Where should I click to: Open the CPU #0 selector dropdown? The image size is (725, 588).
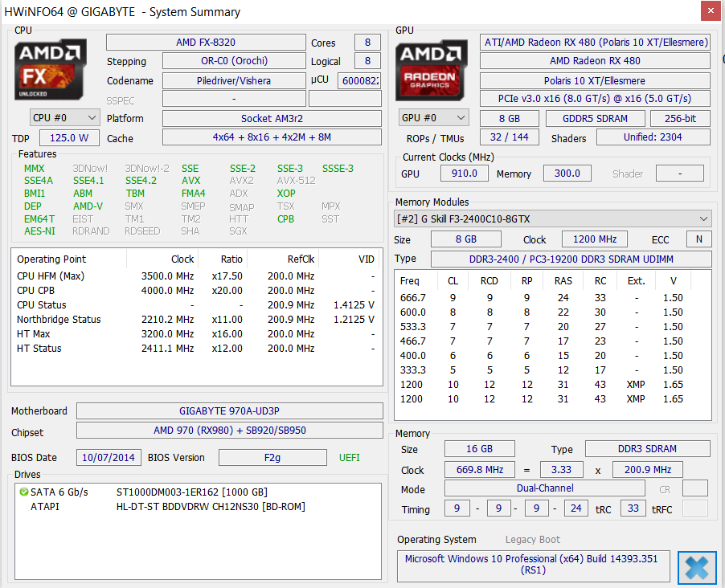[x=65, y=118]
